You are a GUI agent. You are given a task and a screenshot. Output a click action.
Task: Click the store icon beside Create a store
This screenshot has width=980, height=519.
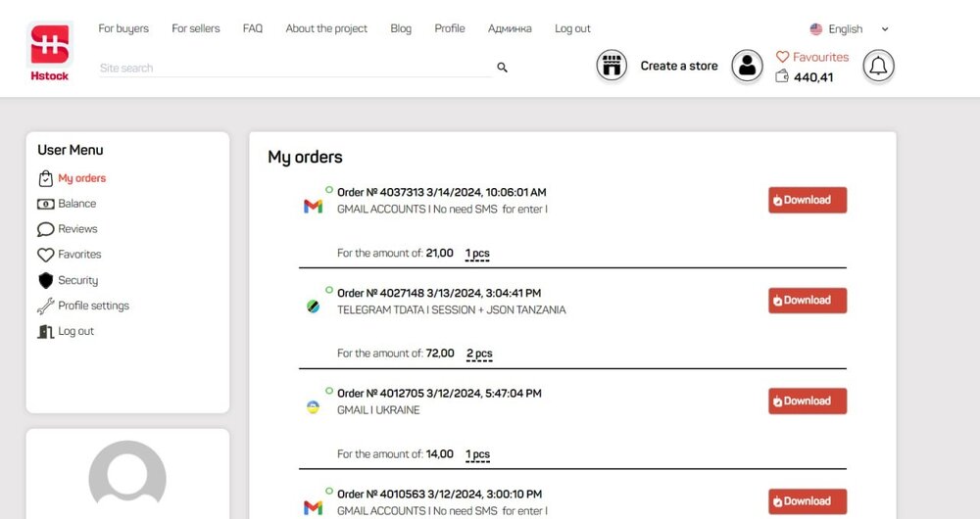[612, 66]
